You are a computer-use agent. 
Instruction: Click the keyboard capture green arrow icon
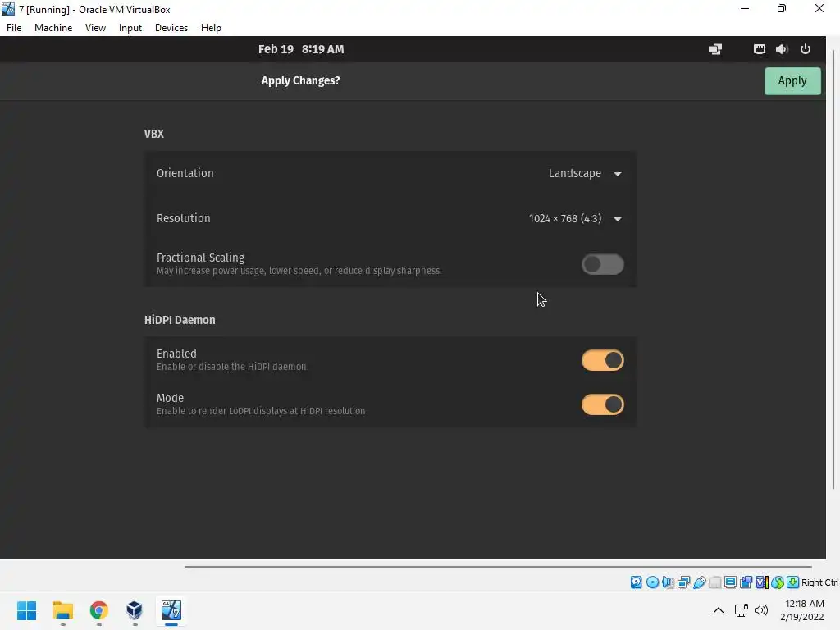point(793,582)
